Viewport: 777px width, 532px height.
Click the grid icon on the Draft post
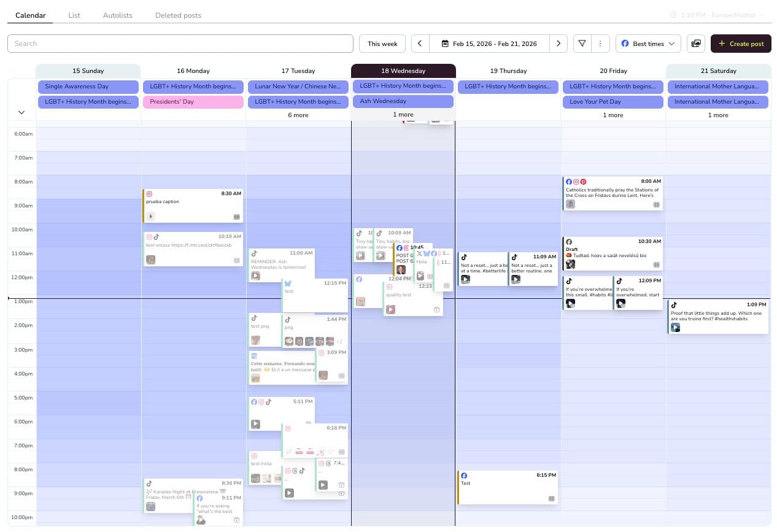tap(657, 265)
